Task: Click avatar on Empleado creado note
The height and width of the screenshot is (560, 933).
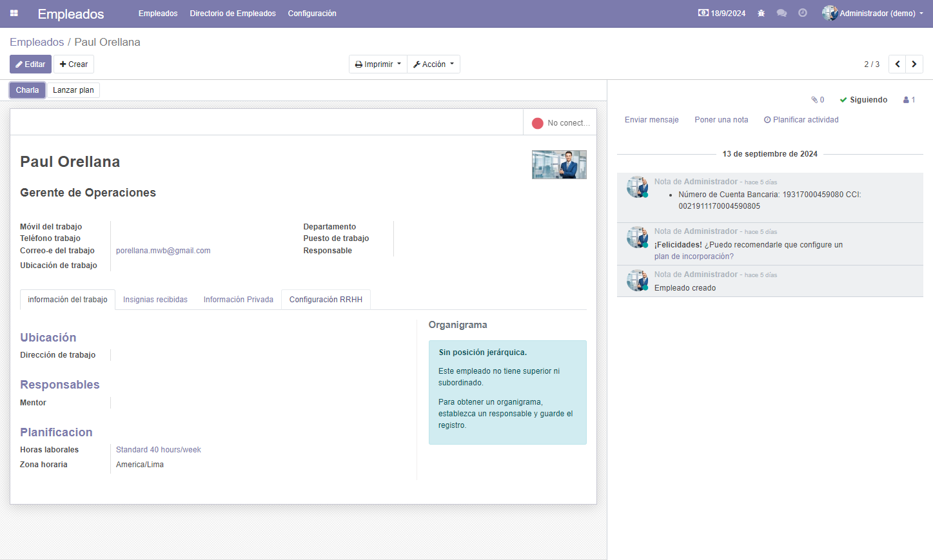Action: tap(638, 280)
